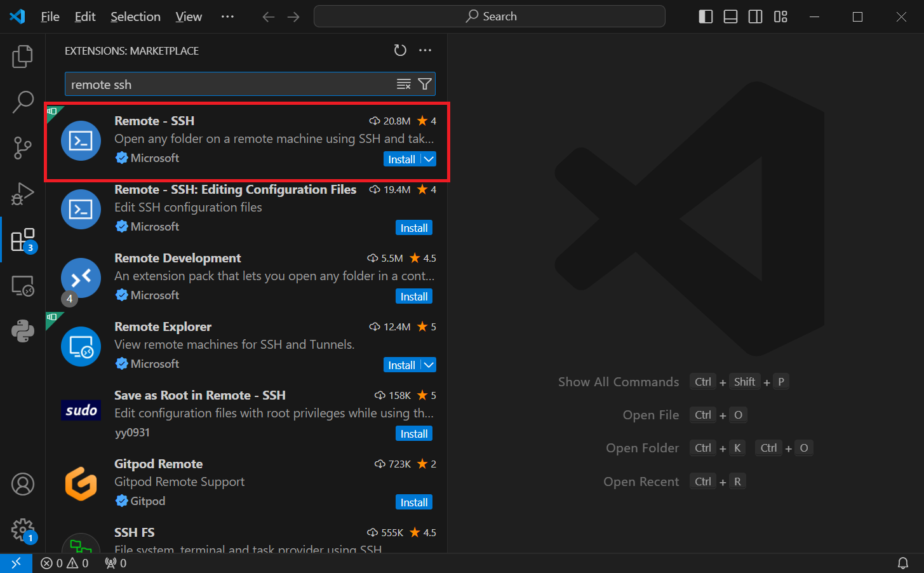
Task: Click the VS Code logo icon
Action: coord(17,17)
